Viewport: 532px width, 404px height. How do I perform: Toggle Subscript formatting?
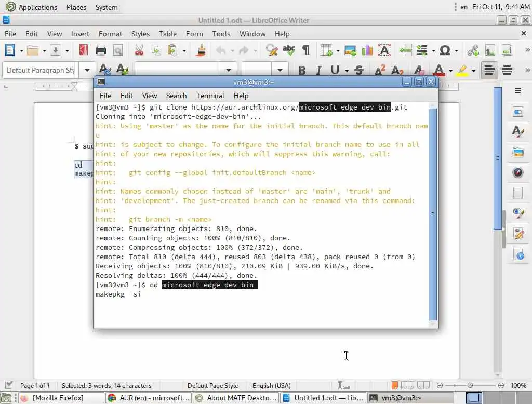[x=397, y=70]
